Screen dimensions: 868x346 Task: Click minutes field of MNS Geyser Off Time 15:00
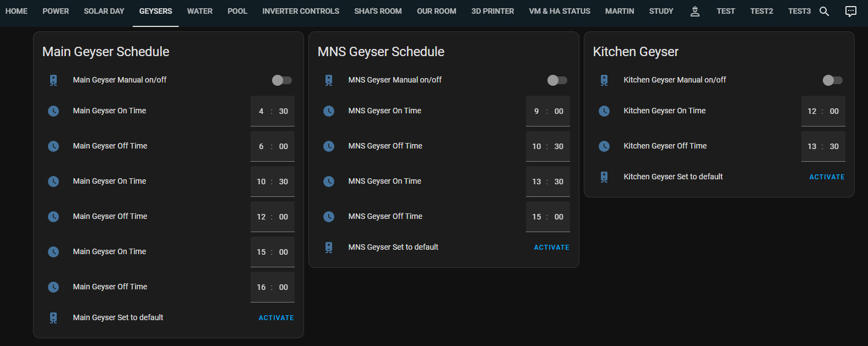point(559,217)
